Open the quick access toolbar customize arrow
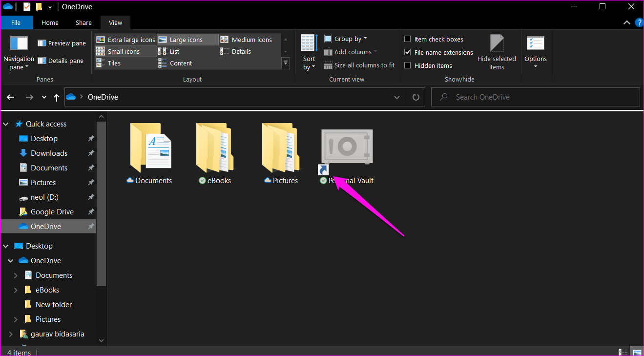The image size is (644, 356). pyautogui.click(x=50, y=7)
